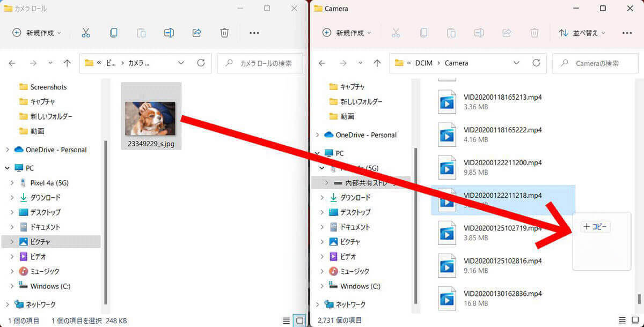Expand OneDrive - Personal in Camera window
This screenshot has height=327, width=644.
coord(317,135)
